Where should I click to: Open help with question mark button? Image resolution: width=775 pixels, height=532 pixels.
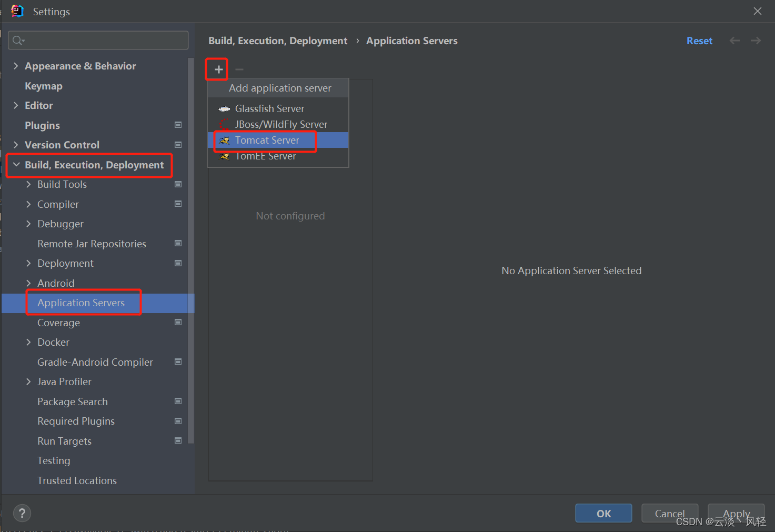(x=22, y=513)
